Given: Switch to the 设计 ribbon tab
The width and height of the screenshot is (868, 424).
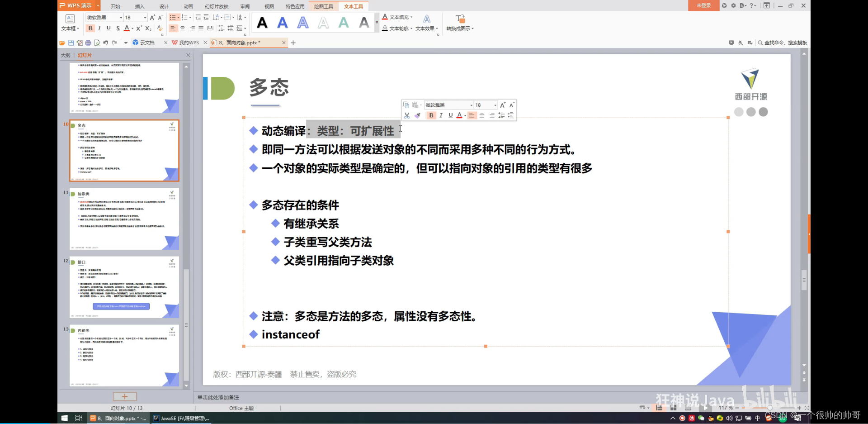Looking at the screenshot, I should click(164, 6).
